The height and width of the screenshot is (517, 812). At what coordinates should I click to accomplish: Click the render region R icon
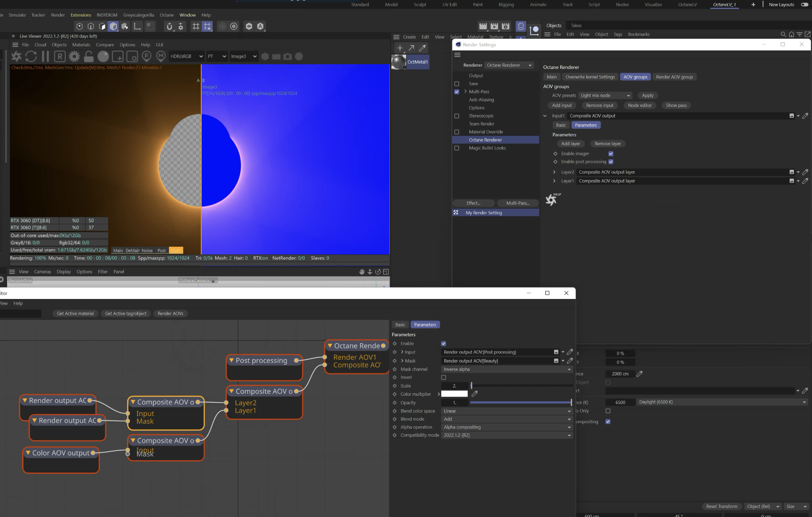(59, 56)
